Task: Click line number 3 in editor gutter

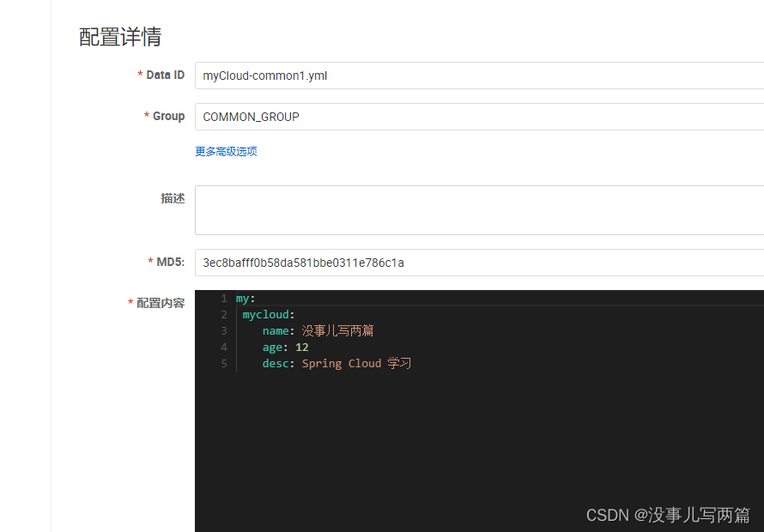Action: (224, 331)
